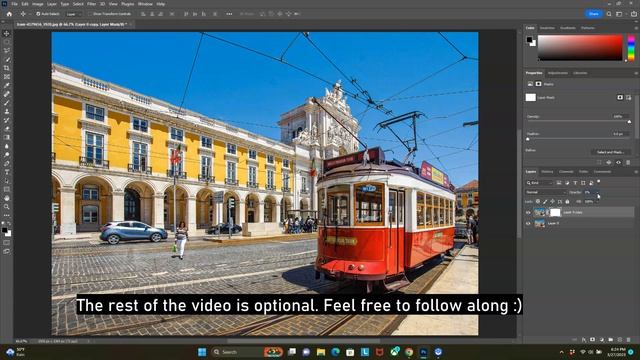Switch to the Channels tab
The height and width of the screenshot is (360, 640).
(x=566, y=172)
